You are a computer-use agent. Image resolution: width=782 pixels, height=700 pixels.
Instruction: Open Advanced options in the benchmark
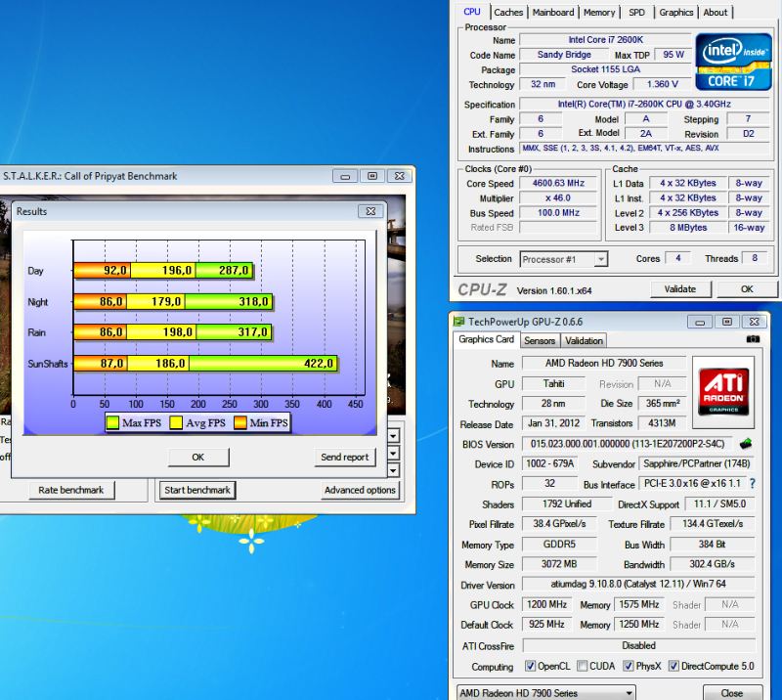pos(360,490)
